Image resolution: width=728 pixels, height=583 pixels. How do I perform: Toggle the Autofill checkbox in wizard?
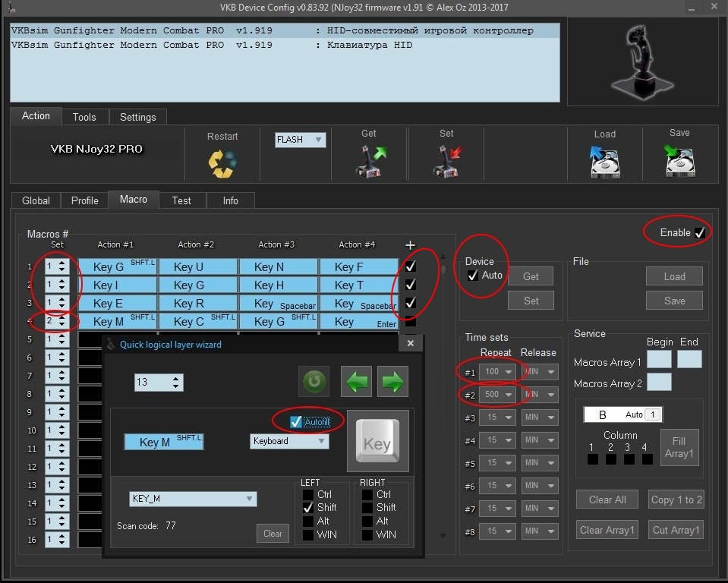296,422
